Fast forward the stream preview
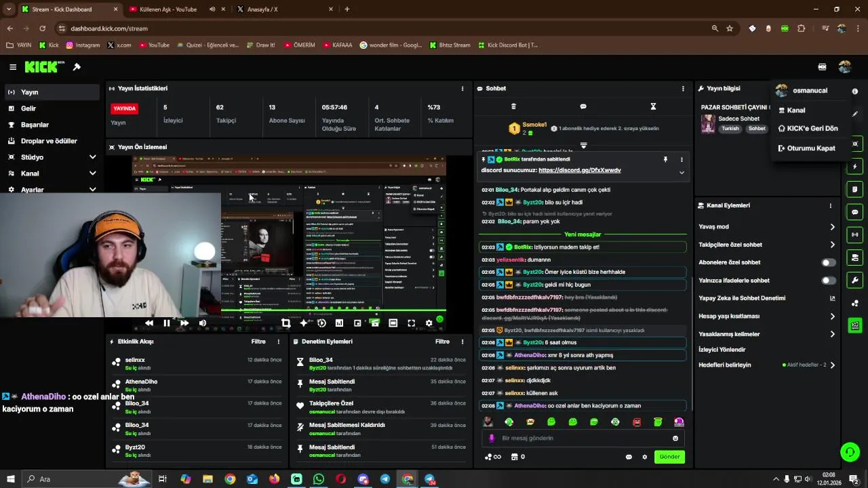 point(184,323)
